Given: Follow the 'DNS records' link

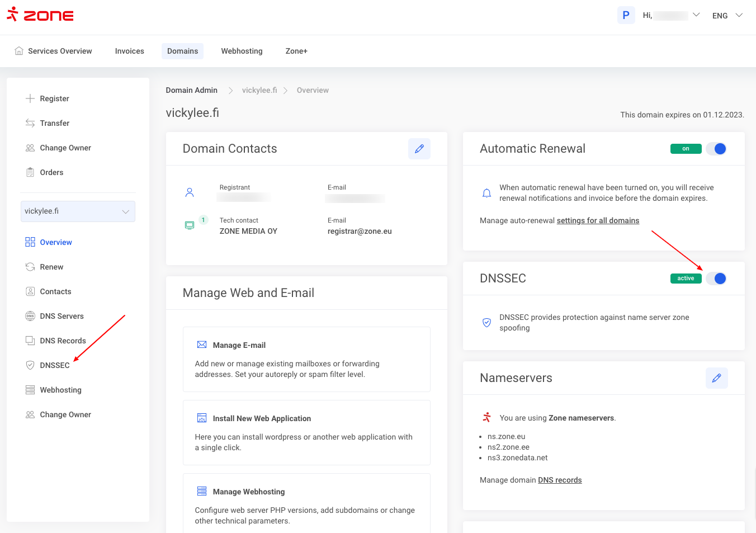Looking at the screenshot, I should pyautogui.click(x=560, y=480).
